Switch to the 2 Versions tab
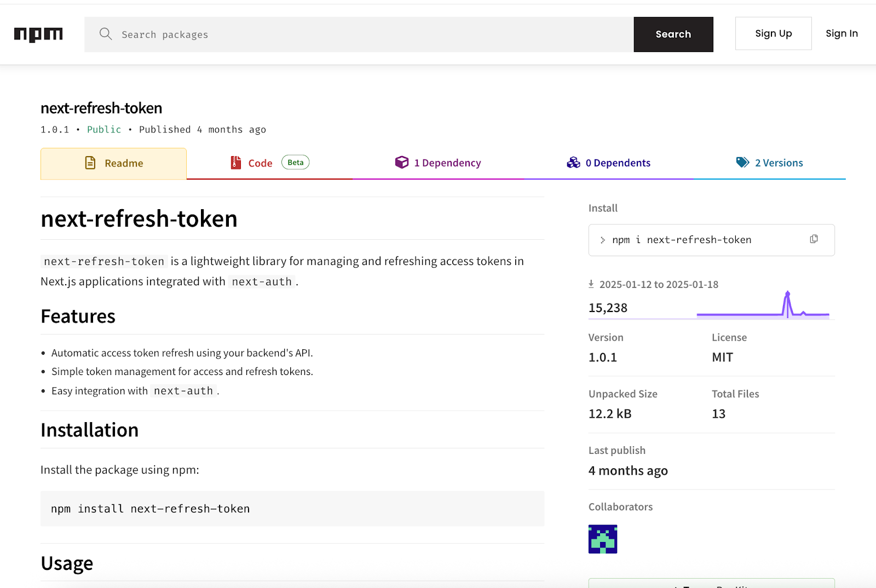Viewport: 876px width, 588px height. 770,163
